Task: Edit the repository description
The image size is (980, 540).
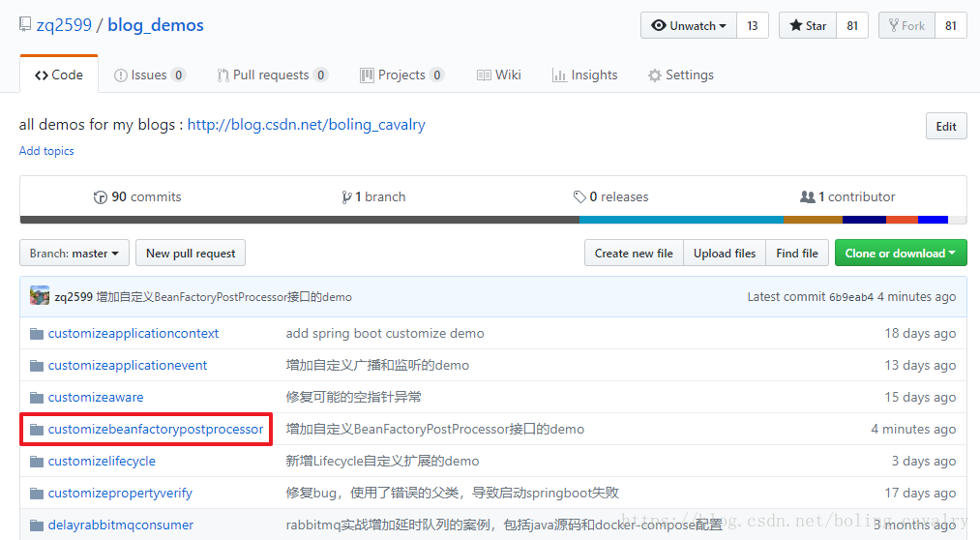Action: coord(946,126)
